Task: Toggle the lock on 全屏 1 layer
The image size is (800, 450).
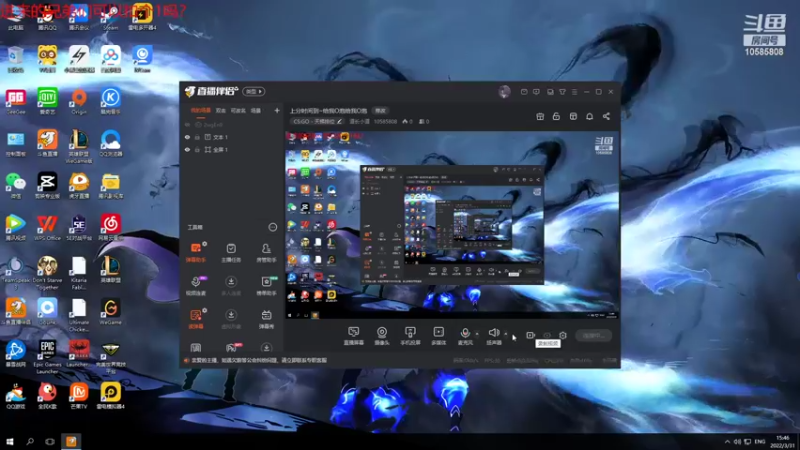Action: [197, 149]
